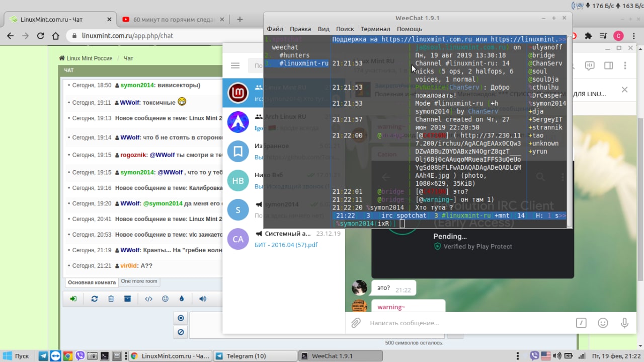Open Arch Linux RU chat in Telegram
Image resolution: width=644 pixels, height=362 pixels.
point(284,122)
